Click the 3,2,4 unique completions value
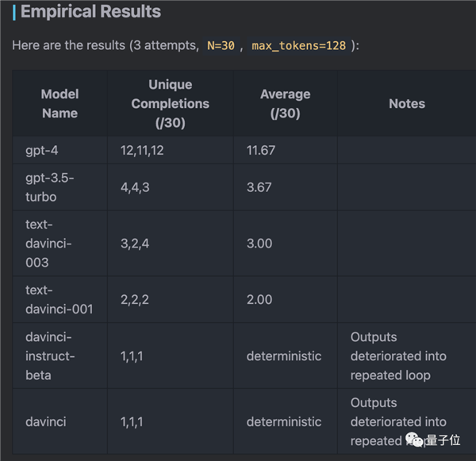This screenshot has width=476, height=461. pos(134,243)
